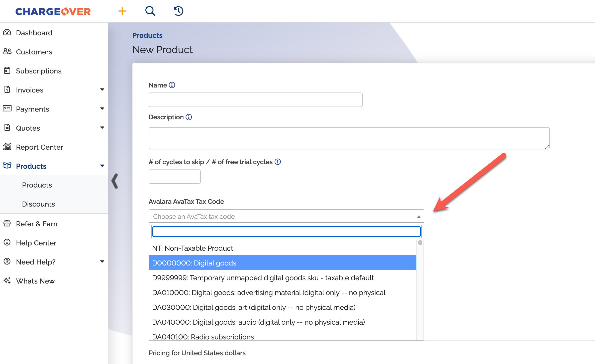Open recent history clock icon
The image size is (595, 364).
click(x=178, y=11)
